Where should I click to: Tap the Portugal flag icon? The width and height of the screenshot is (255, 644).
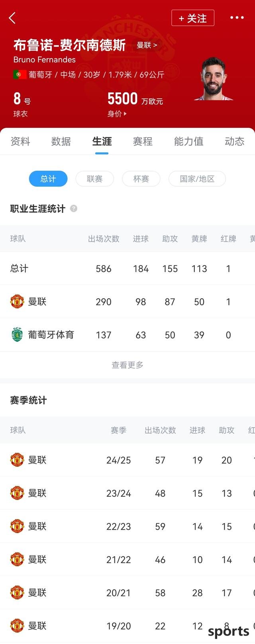point(20,74)
